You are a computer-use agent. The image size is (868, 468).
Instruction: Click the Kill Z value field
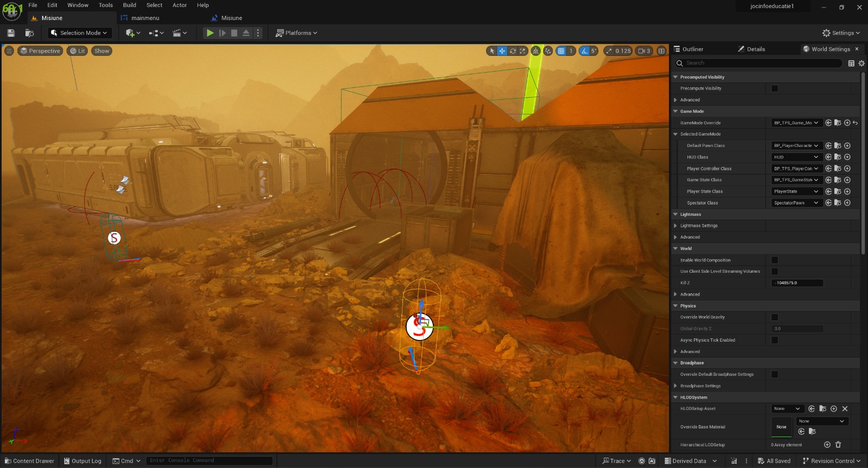[797, 283]
